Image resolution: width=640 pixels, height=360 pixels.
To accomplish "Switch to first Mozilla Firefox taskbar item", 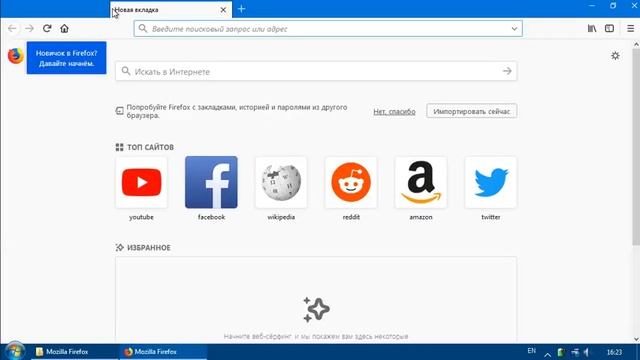I will click(x=75, y=351).
